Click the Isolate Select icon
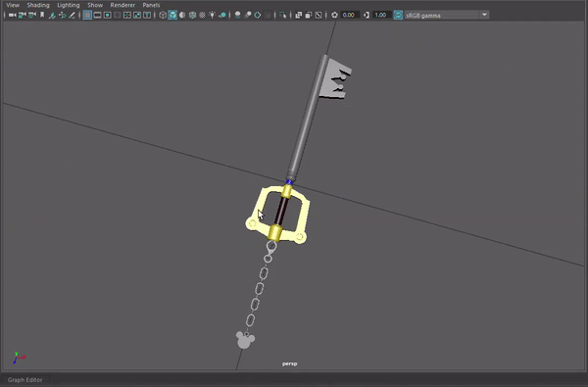The height and width of the screenshot is (387, 588). [283, 15]
